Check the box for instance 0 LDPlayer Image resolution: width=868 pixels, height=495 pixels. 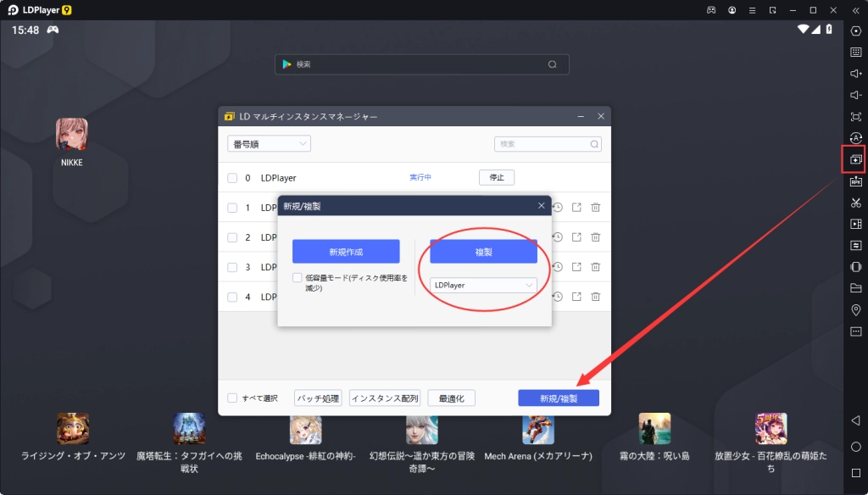(232, 178)
